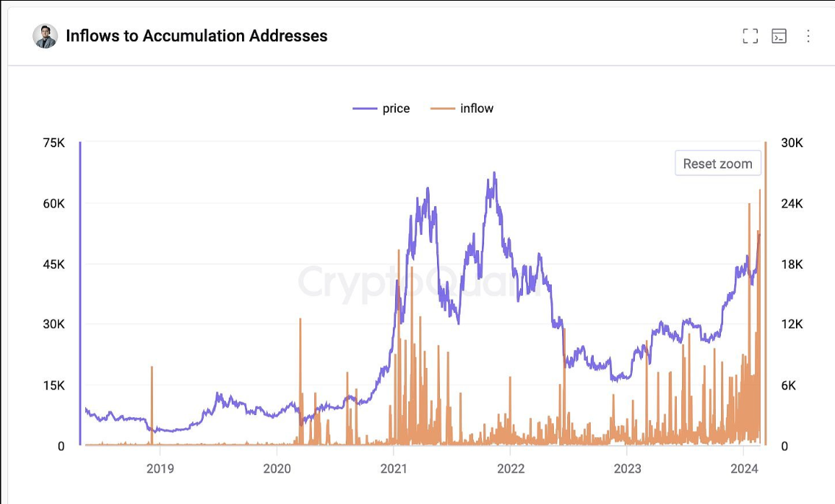
Task: Select the 2024 x-axis label
Action: click(744, 468)
